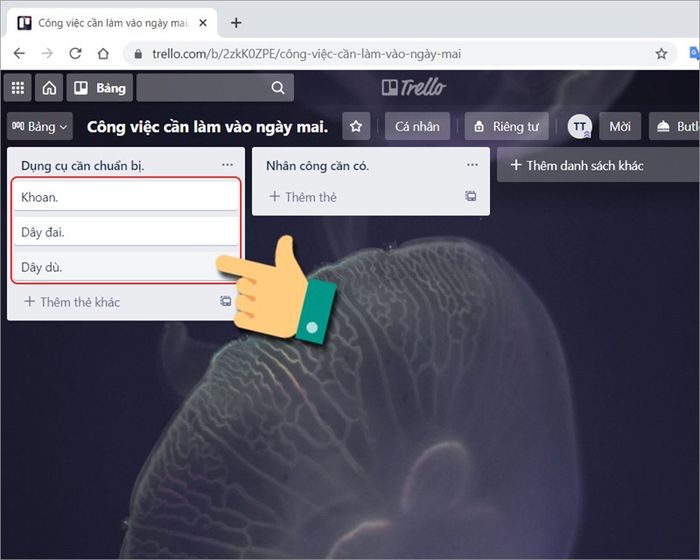This screenshot has width=700, height=560.
Task: Close the Công việc cần làm tab
Action: 203,23
